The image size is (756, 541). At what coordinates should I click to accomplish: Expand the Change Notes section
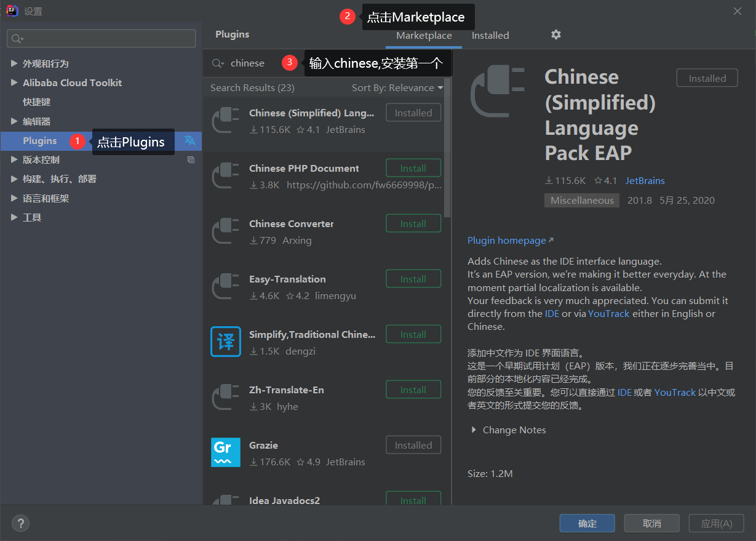click(x=474, y=430)
